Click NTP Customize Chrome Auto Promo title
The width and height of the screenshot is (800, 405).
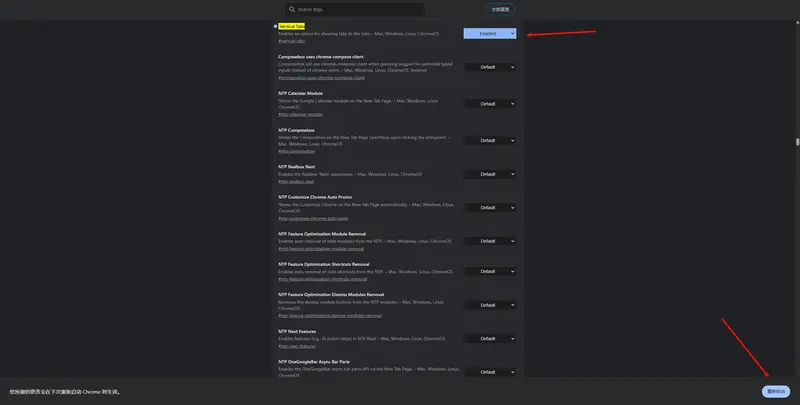pyautogui.click(x=315, y=197)
